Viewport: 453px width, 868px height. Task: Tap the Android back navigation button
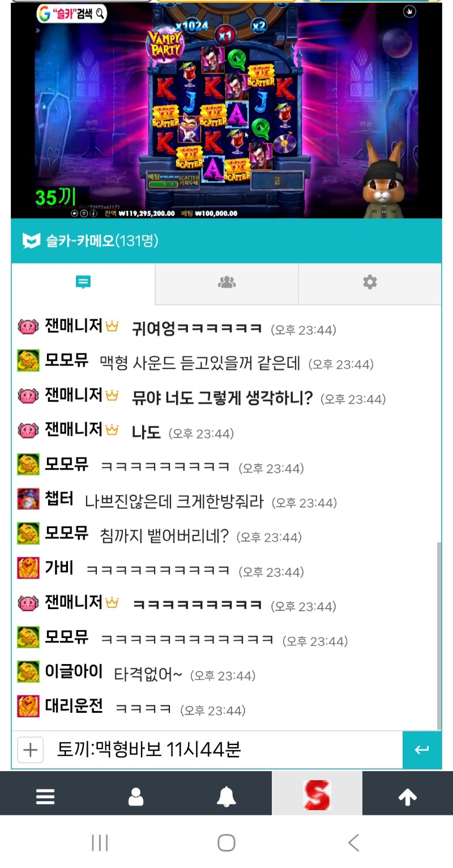pos(353,843)
